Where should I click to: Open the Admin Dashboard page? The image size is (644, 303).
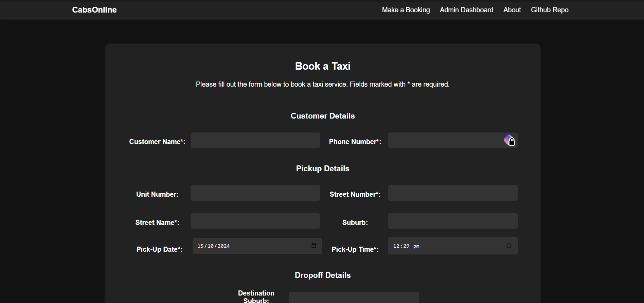[x=466, y=10]
